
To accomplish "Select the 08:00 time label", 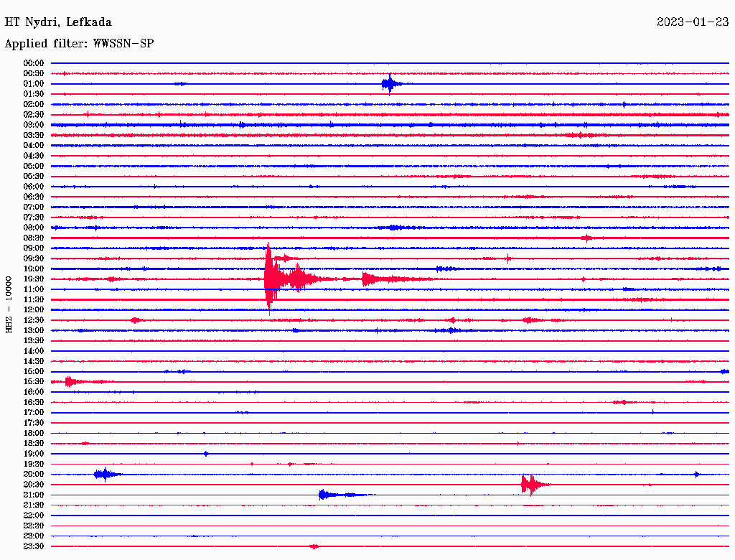I will (34, 228).
